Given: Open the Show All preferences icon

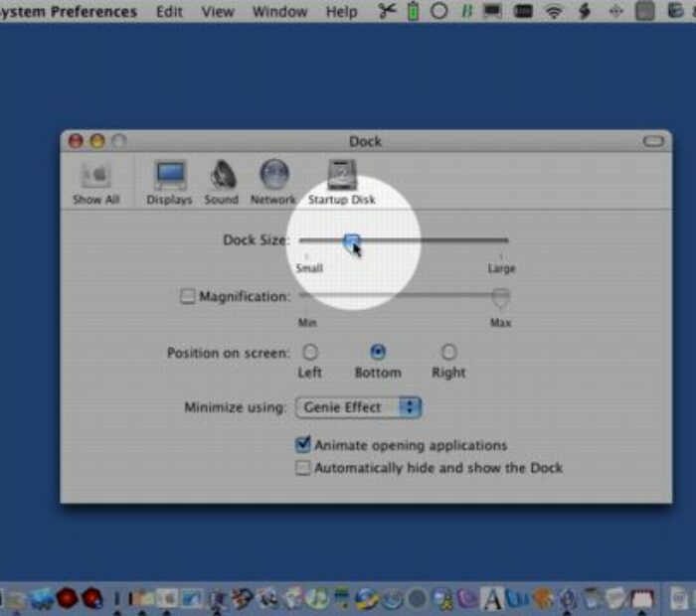Looking at the screenshot, I should (x=95, y=183).
